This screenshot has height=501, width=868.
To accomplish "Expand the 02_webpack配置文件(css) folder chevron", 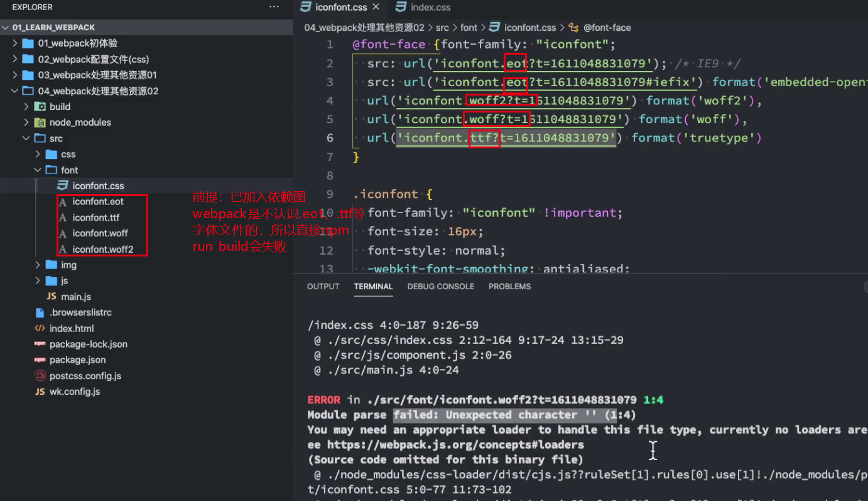I will tap(15, 59).
